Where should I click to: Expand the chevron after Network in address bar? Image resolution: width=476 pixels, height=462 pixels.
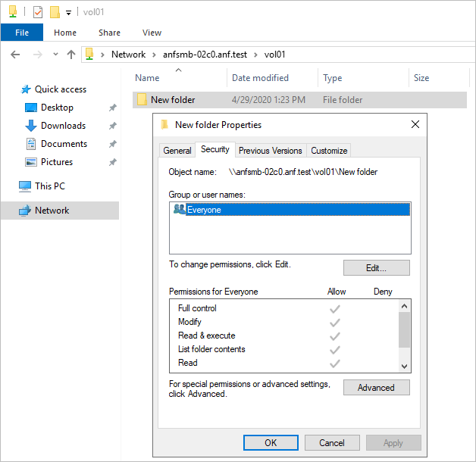click(154, 55)
